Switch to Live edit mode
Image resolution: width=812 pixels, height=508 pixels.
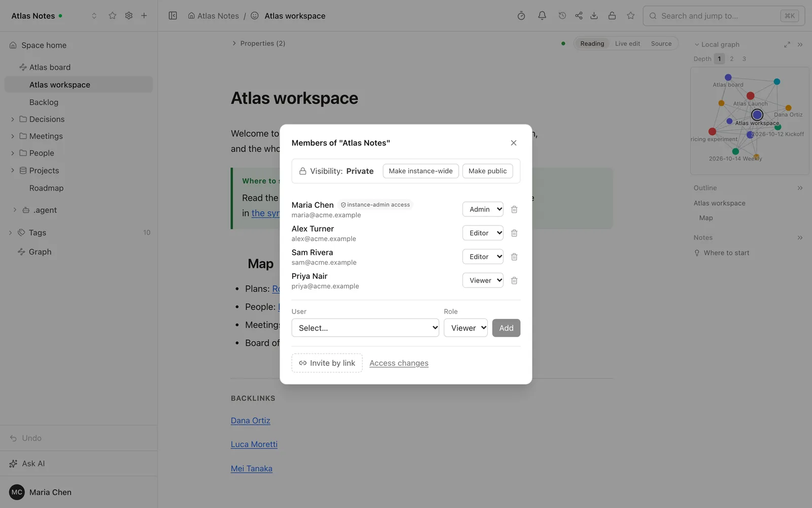point(627,44)
